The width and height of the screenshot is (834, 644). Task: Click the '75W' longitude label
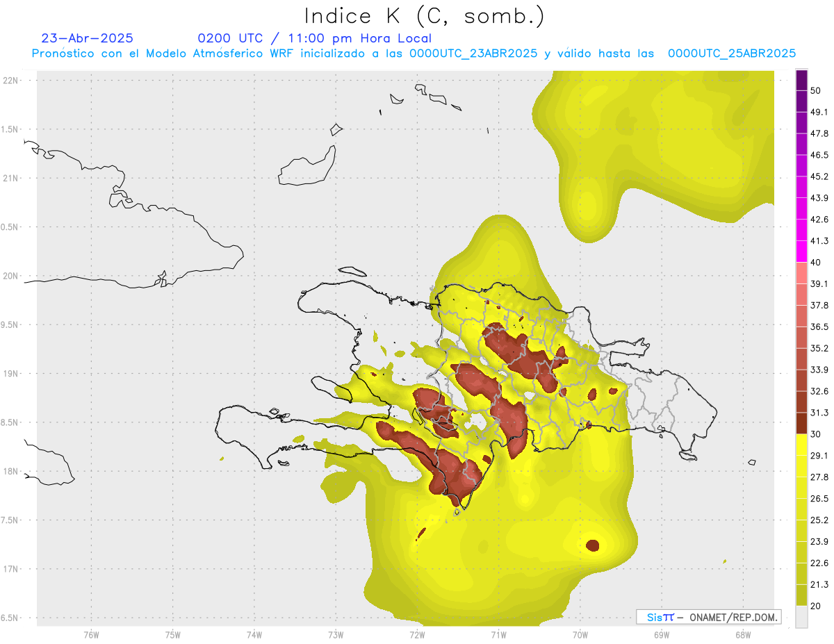tap(173, 635)
